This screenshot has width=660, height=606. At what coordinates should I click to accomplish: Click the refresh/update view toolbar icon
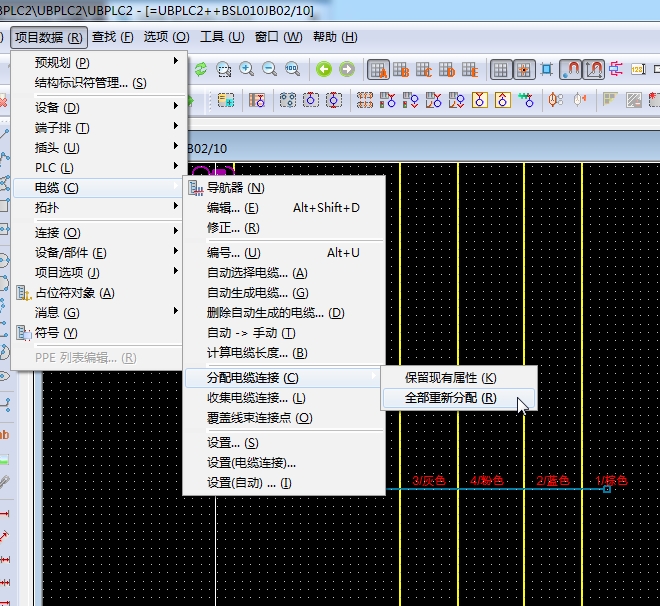coord(201,69)
